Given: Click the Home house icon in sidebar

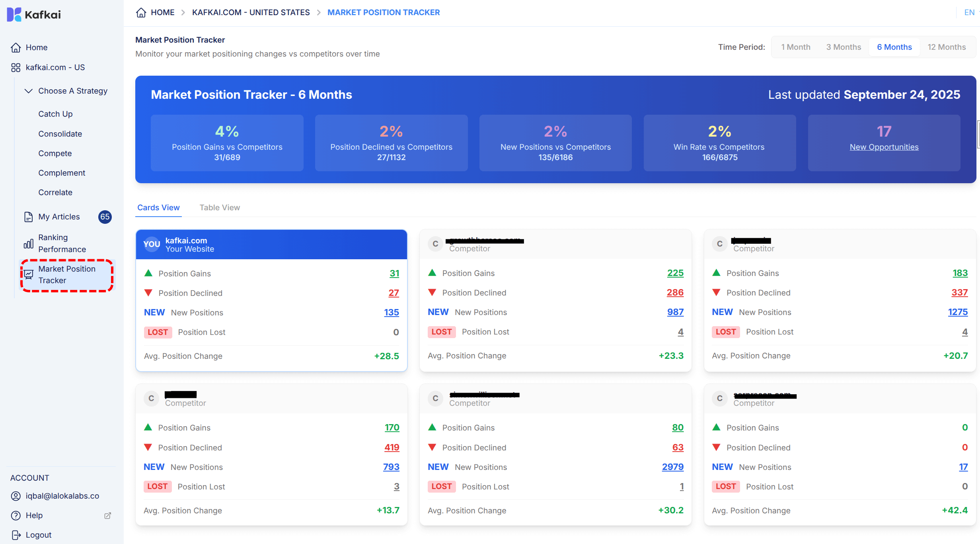Looking at the screenshot, I should [16, 47].
